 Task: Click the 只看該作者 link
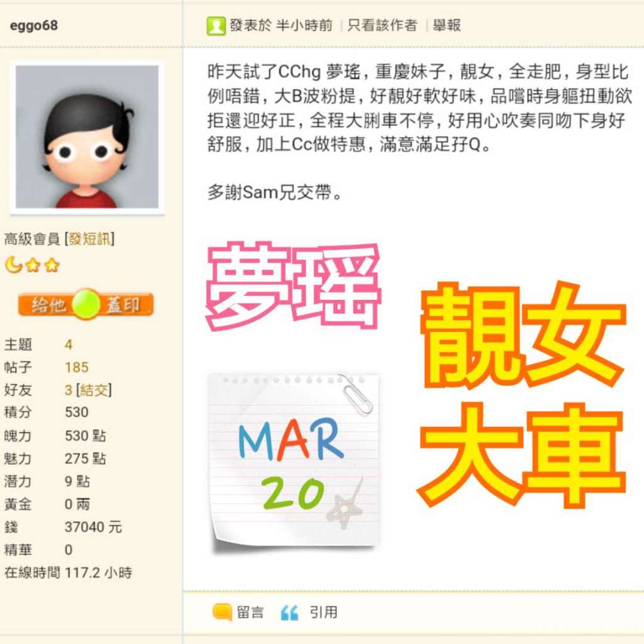[382, 25]
